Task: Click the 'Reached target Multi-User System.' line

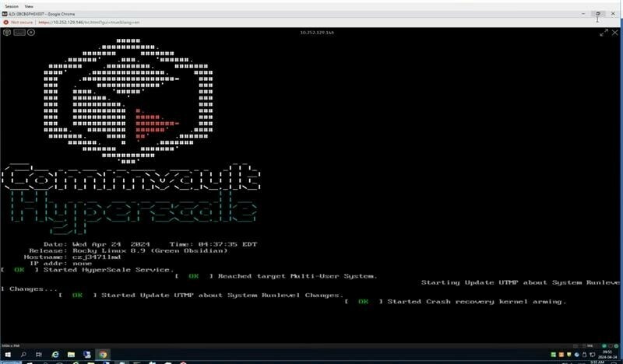Action: coord(297,276)
